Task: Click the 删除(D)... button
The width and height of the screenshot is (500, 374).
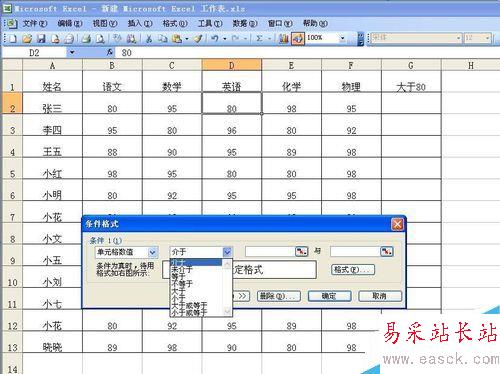Action: click(x=279, y=296)
